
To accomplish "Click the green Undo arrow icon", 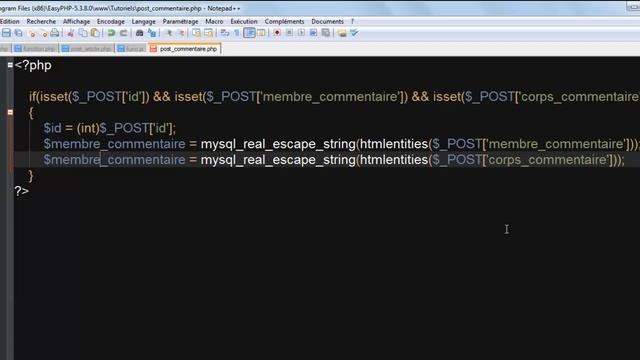I will pyautogui.click(x=111, y=33).
